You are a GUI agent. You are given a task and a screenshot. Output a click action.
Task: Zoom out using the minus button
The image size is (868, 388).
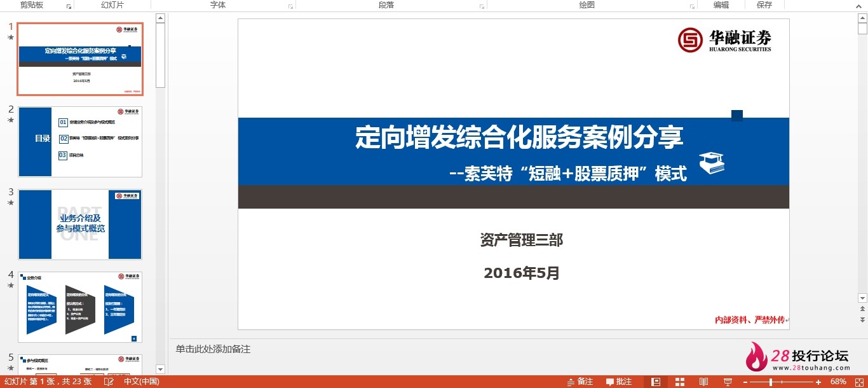tap(745, 382)
